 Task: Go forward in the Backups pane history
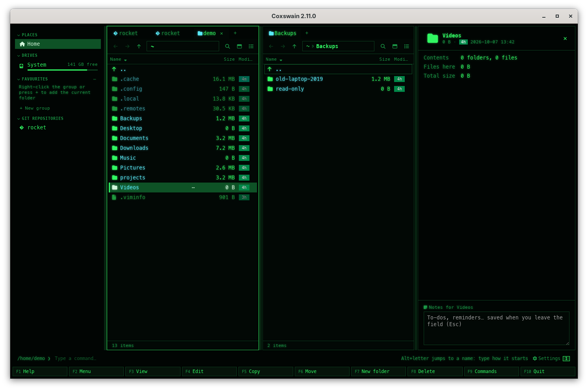283,47
